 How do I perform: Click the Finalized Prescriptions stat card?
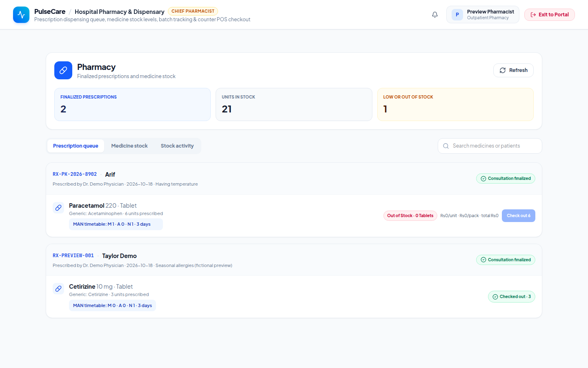click(132, 104)
